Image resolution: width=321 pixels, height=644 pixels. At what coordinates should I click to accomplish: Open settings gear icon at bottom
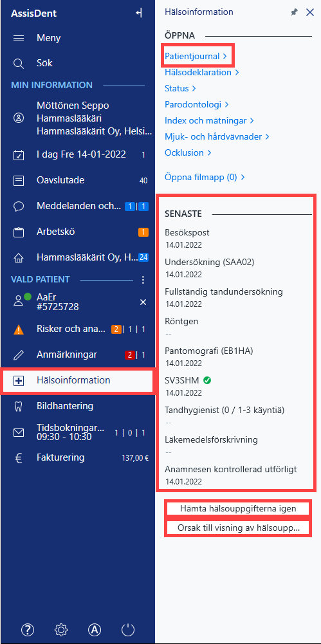(x=60, y=629)
